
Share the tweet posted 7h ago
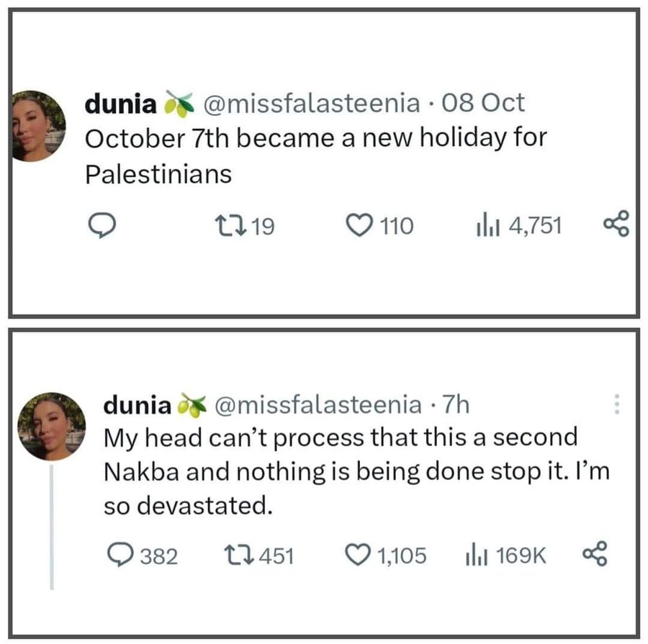[x=594, y=554]
